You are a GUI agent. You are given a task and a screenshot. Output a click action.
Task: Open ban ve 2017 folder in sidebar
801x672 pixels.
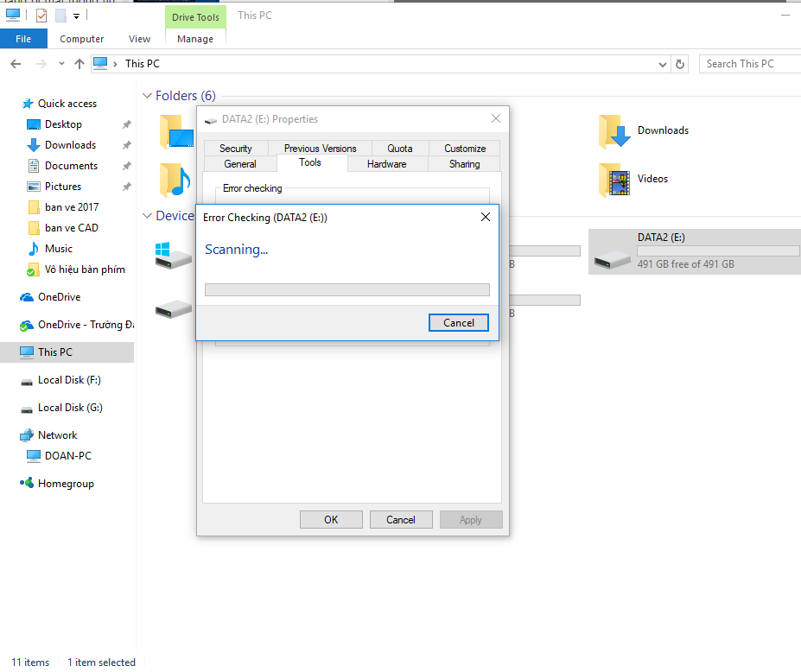pos(72,207)
